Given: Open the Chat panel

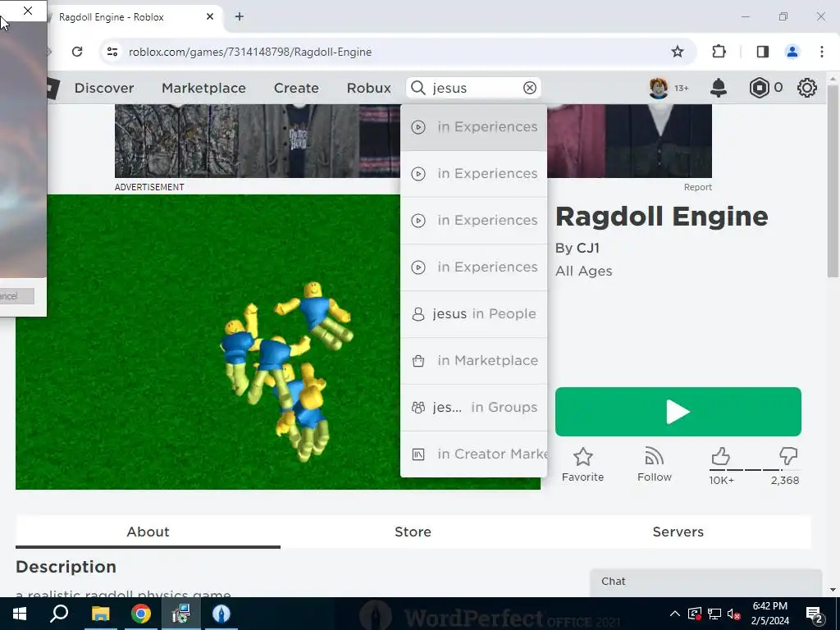Looking at the screenshot, I should pyautogui.click(x=706, y=582).
